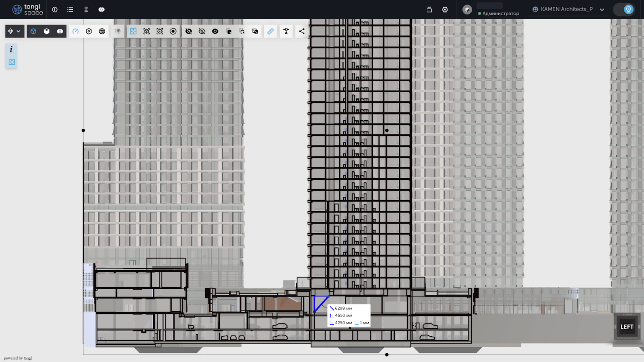Viewport: 644px width, 362px height.
Task: Click the 'powered by tangl' text
Action: pyautogui.click(x=18, y=358)
